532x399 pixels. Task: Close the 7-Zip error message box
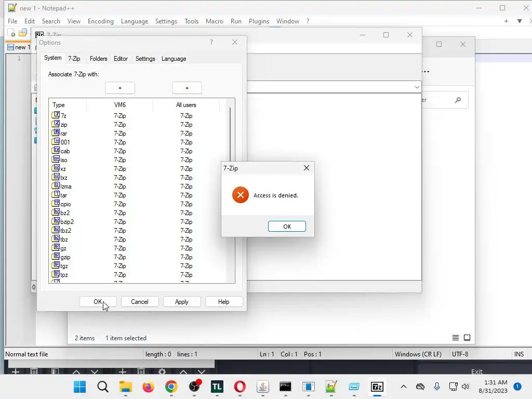(x=307, y=168)
